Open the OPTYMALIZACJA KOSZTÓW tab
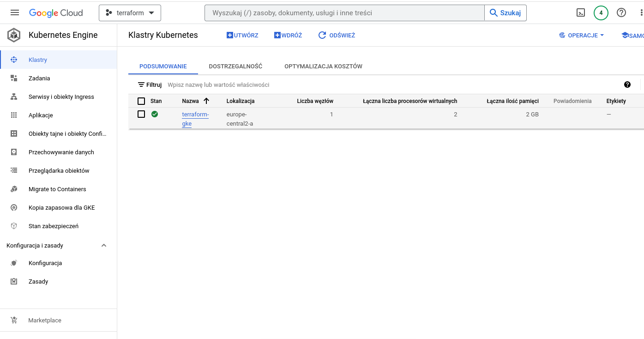The image size is (644, 339). (x=323, y=66)
